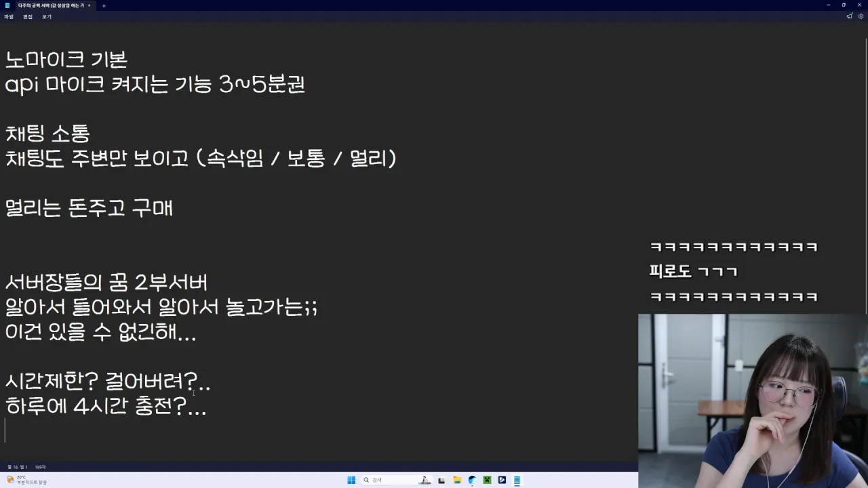Minimize the Notepad window
868x488 pixels.
coord(828,5)
